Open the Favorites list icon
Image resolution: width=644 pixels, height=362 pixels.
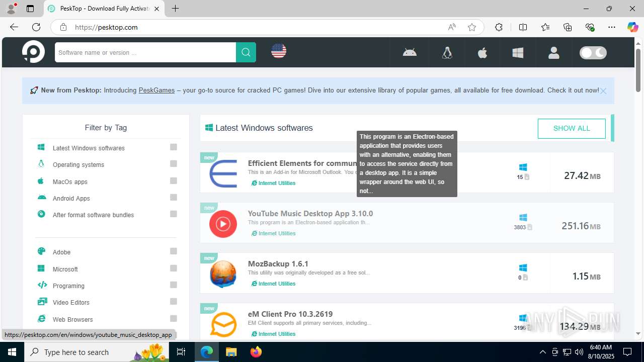coord(545,27)
